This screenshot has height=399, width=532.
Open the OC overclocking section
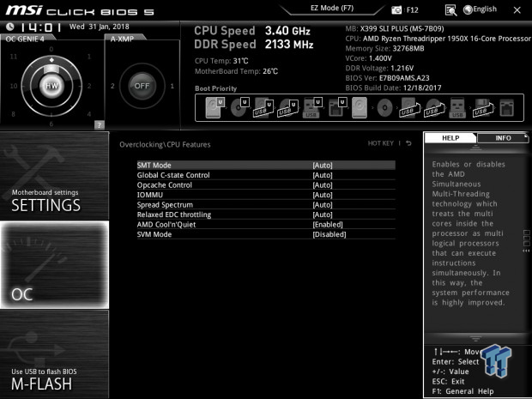54,264
